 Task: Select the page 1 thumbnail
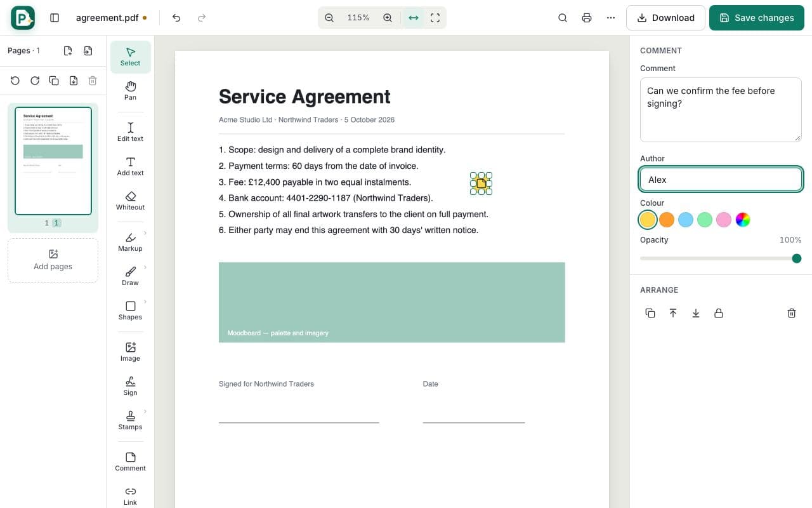pyautogui.click(x=53, y=161)
